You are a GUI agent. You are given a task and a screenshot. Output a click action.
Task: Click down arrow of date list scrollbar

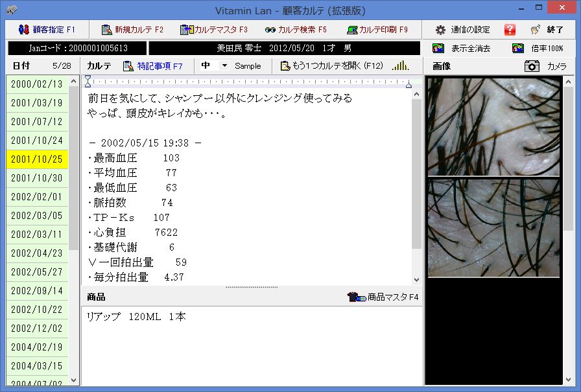[74, 380]
